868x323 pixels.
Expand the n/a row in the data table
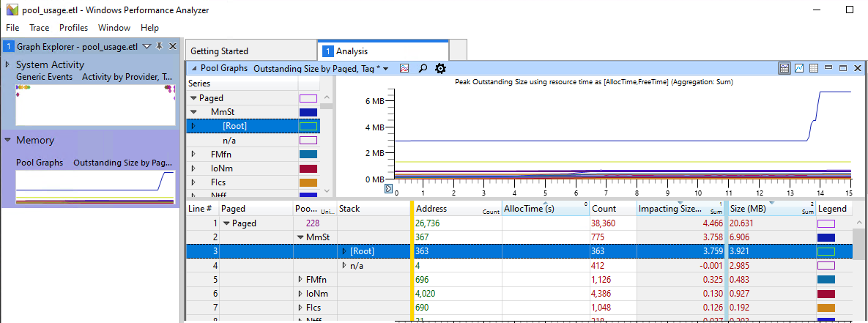344,265
